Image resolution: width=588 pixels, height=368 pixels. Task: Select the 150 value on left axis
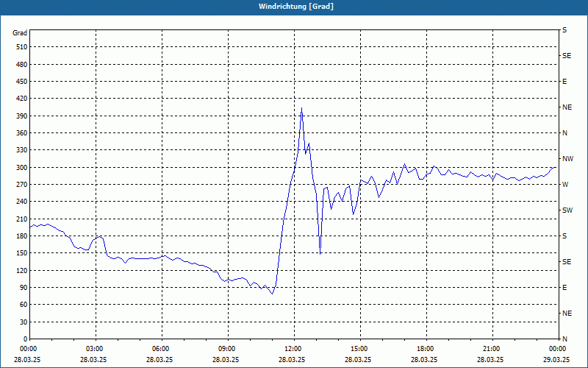pyautogui.click(x=22, y=253)
